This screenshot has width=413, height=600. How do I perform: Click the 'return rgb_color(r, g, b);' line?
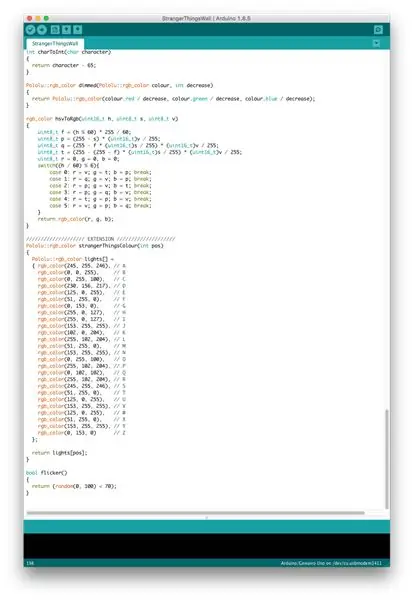click(x=75, y=219)
